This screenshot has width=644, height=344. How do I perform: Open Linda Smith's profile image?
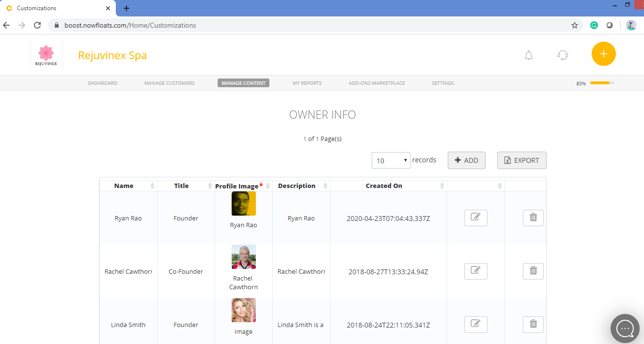pos(244,310)
